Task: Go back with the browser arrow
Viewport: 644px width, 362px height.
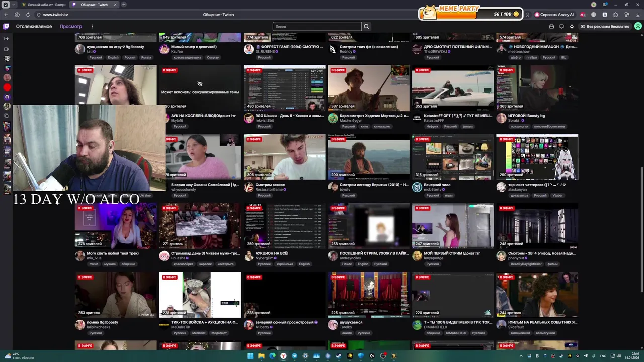Action: point(6,15)
